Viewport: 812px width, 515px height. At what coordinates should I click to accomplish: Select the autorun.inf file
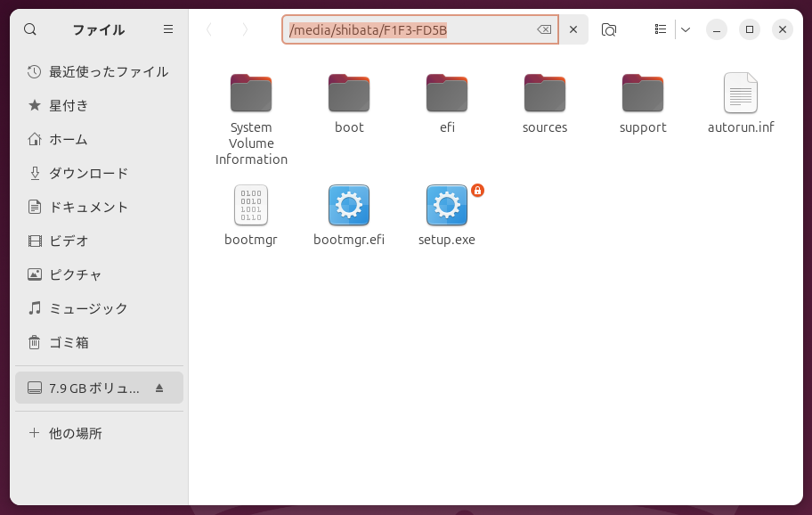pos(741,93)
